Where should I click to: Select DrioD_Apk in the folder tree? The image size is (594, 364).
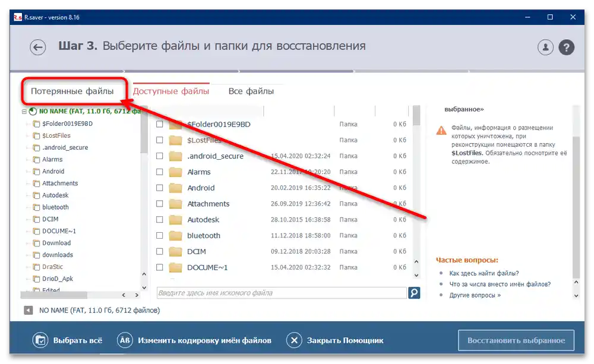tap(58, 278)
